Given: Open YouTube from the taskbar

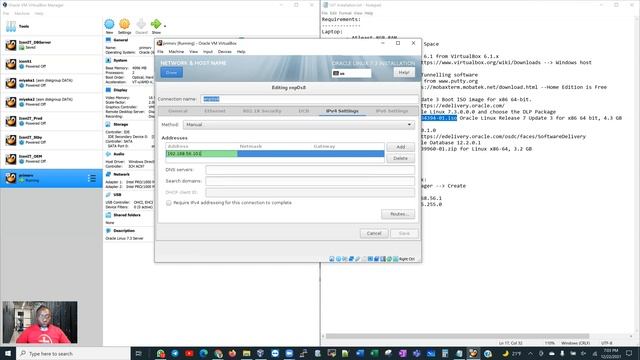Looking at the screenshot, I should 189,353.
